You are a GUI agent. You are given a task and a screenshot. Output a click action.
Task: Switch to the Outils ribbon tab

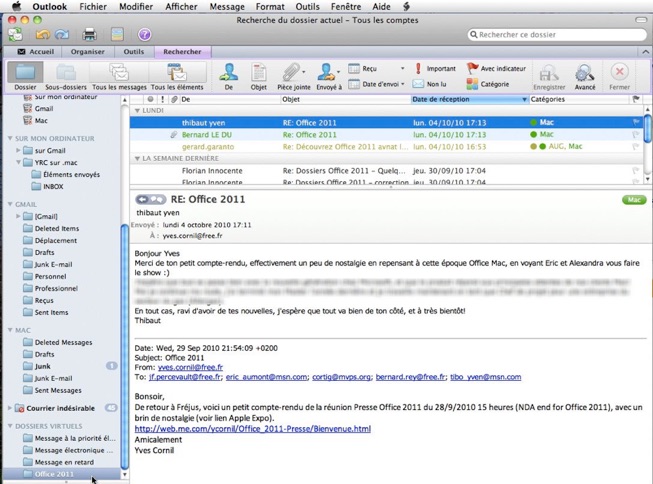[134, 52]
